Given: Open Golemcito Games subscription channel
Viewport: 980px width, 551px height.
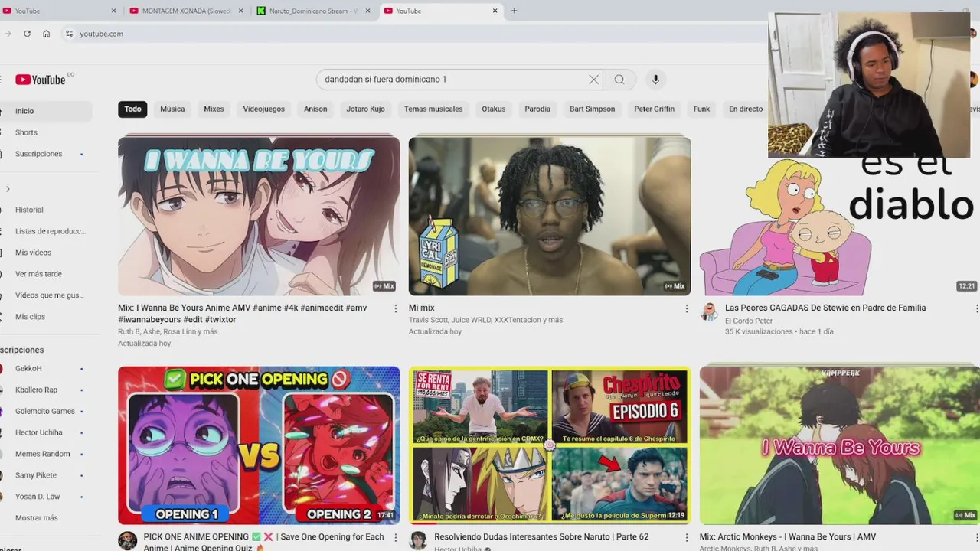Looking at the screenshot, I should pyautogui.click(x=46, y=412).
